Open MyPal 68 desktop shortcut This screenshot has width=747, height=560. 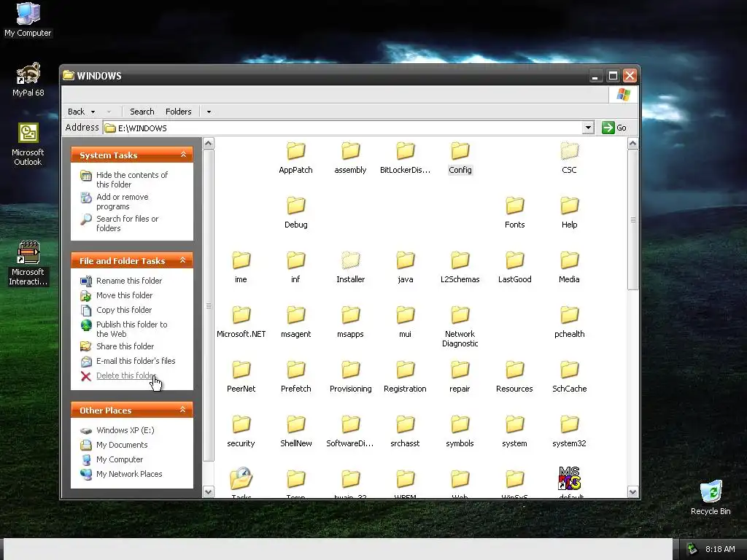pyautogui.click(x=28, y=79)
